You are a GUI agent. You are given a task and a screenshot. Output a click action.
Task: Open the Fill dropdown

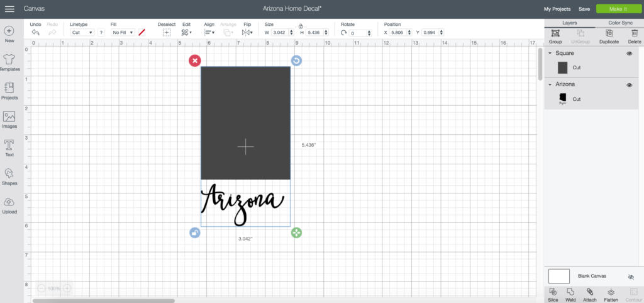[x=123, y=33]
